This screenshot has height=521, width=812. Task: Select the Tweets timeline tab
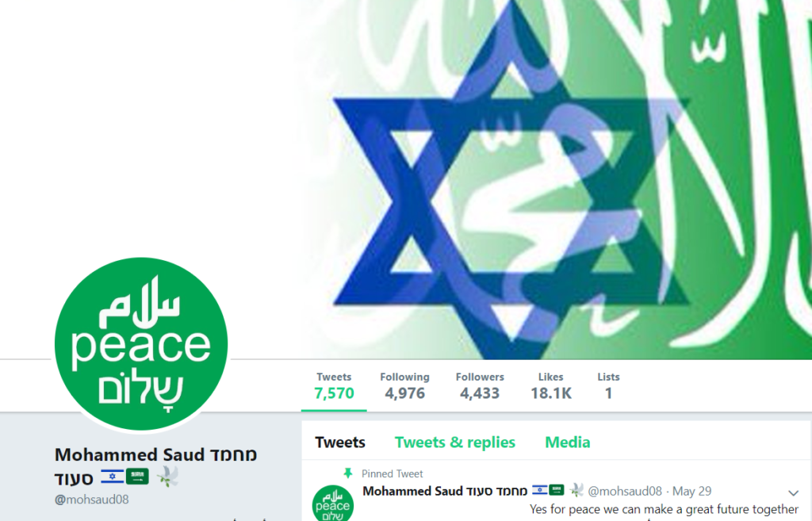point(340,442)
